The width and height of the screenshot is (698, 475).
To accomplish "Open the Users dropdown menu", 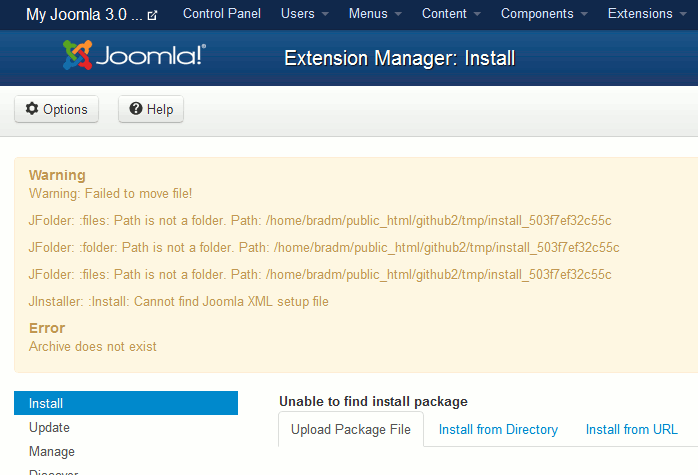I will pos(305,14).
